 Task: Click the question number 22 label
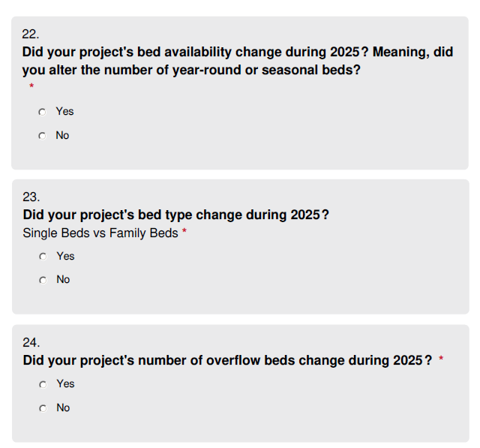[31, 34]
